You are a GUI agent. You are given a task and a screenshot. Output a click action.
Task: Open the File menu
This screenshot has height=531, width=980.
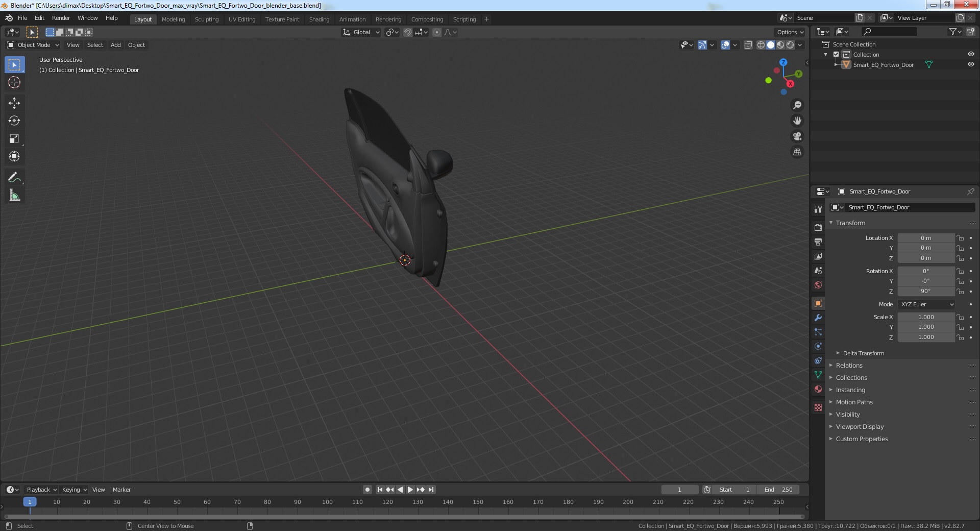(22, 18)
